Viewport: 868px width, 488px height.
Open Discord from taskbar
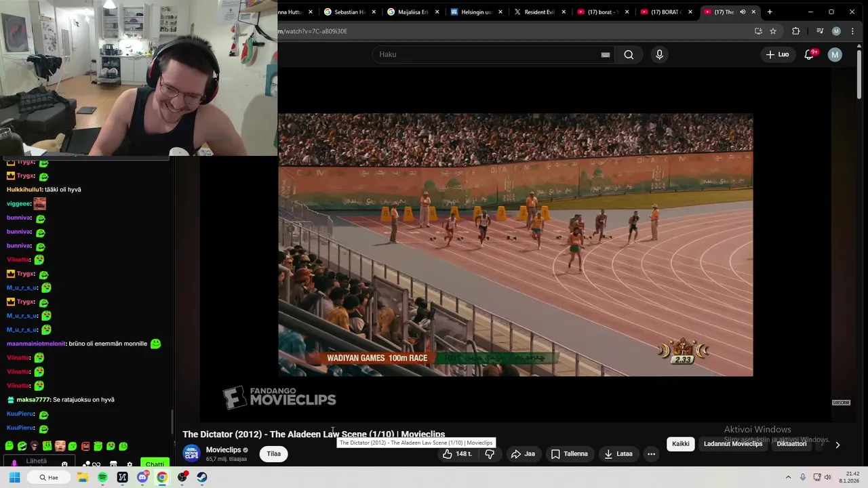pyautogui.click(x=142, y=477)
